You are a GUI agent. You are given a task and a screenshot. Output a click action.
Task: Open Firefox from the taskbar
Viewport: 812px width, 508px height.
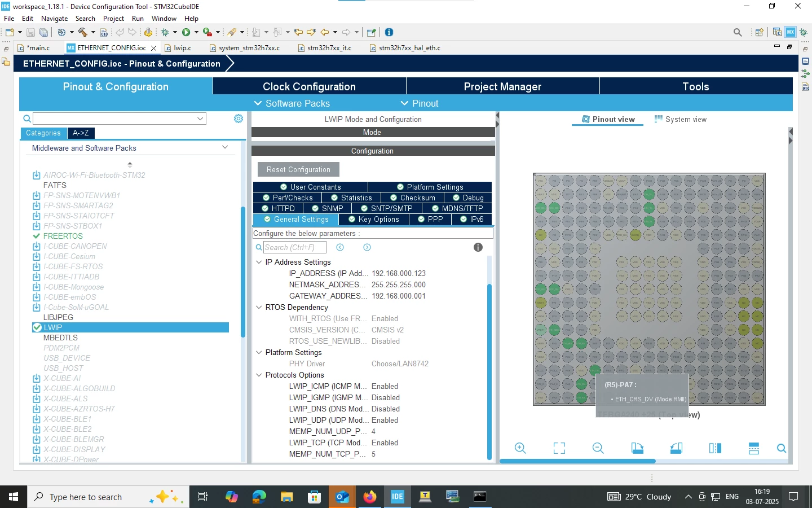click(x=369, y=497)
